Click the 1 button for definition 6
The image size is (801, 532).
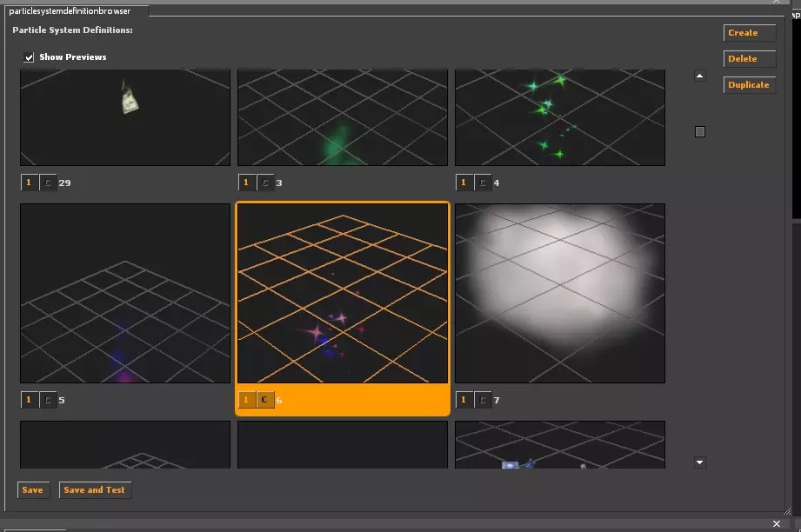point(247,400)
